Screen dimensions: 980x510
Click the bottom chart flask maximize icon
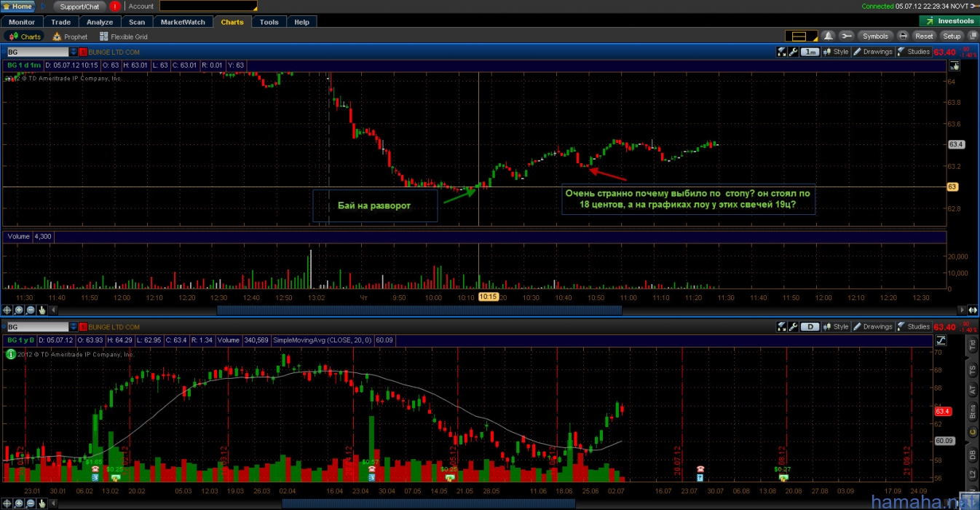(782, 327)
